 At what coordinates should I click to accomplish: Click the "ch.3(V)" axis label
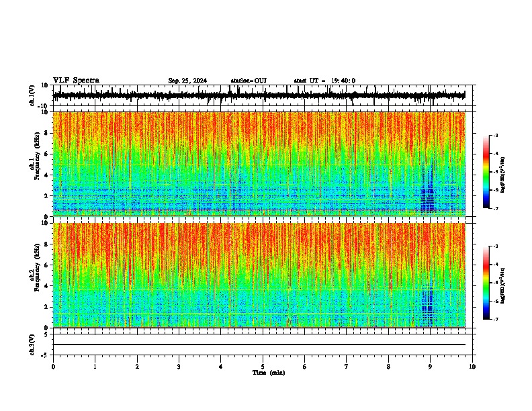coord(32,345)
